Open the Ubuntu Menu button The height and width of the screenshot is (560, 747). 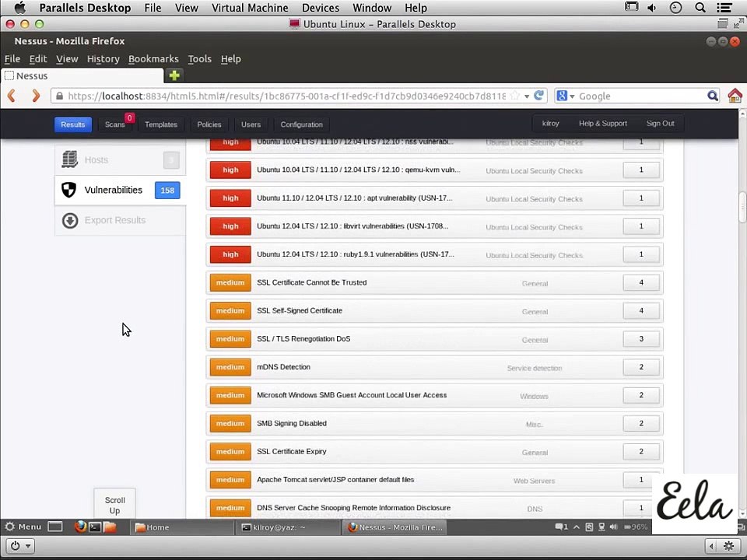(23, 527)
